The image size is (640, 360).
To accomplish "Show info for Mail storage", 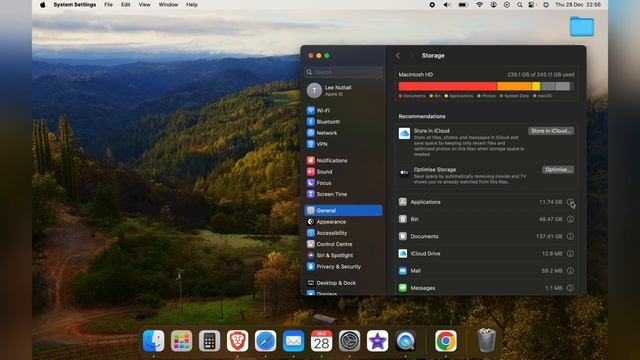I will click(x=570, y=271).
